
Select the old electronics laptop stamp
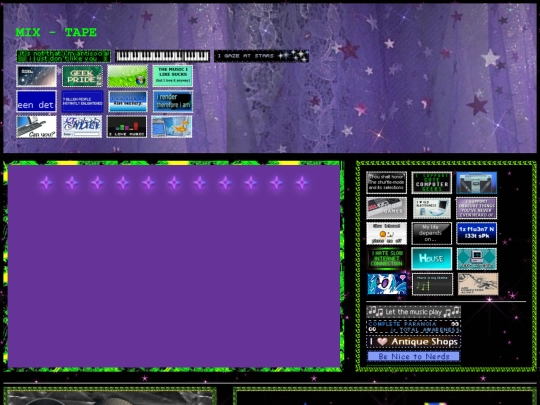[x=432, y=208]
